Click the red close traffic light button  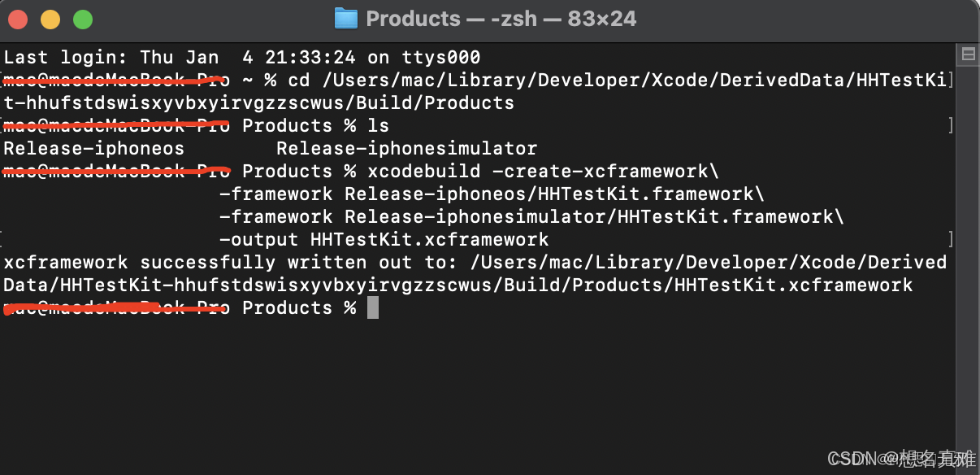(20, 18)
